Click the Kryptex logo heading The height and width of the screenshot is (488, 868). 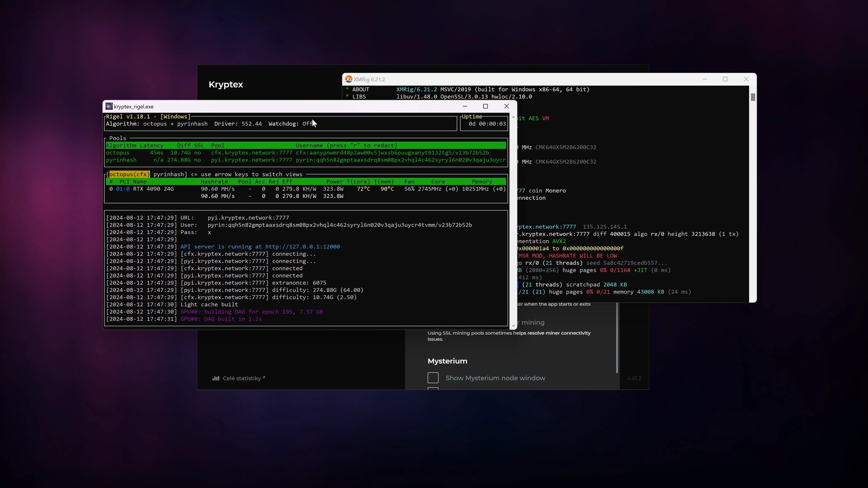226,84
